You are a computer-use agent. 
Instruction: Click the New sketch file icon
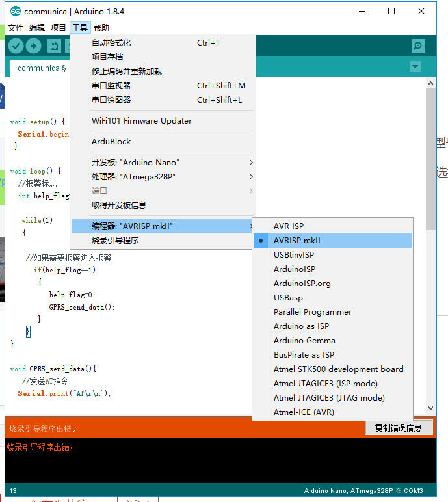tap(54, 46)
